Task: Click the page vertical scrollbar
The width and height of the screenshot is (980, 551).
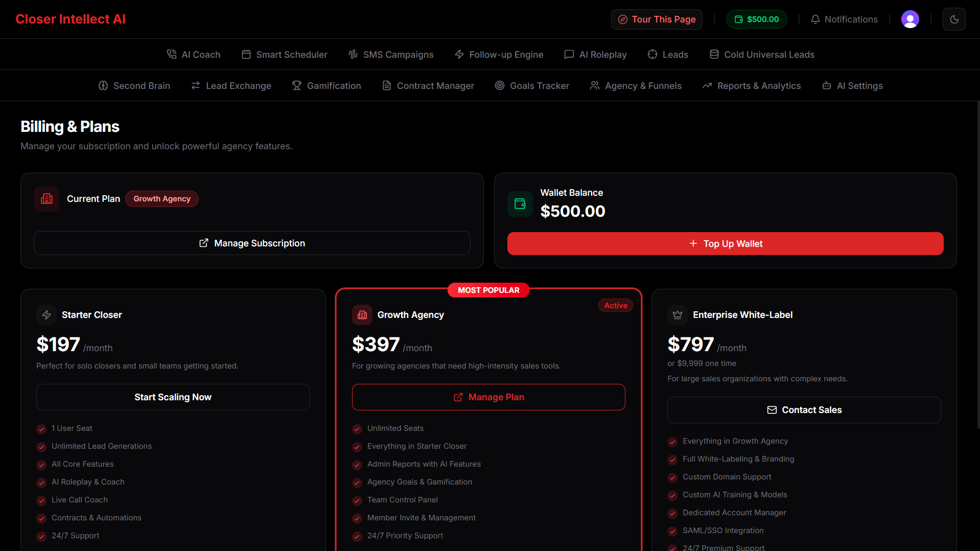Action: click(978, 266)
